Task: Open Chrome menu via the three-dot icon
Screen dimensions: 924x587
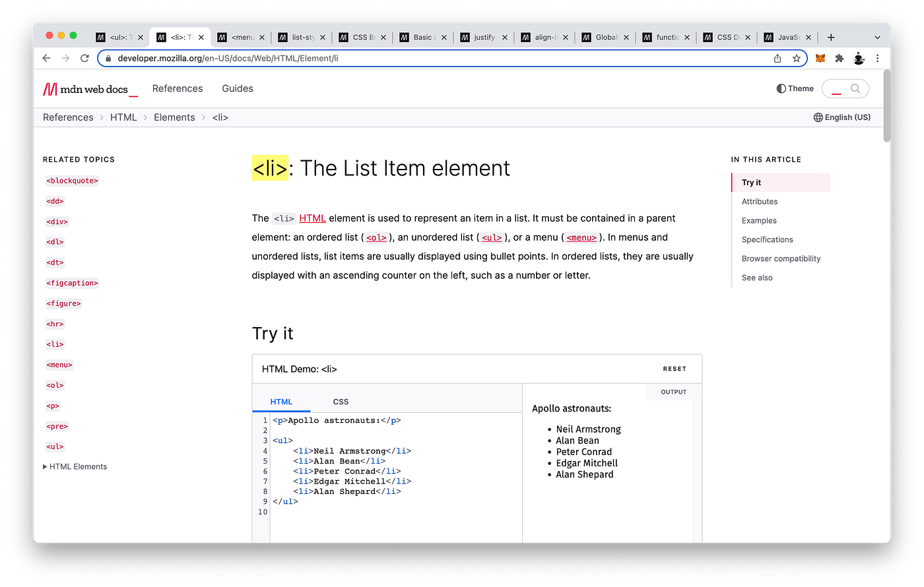Action: [x=878, y=58]
